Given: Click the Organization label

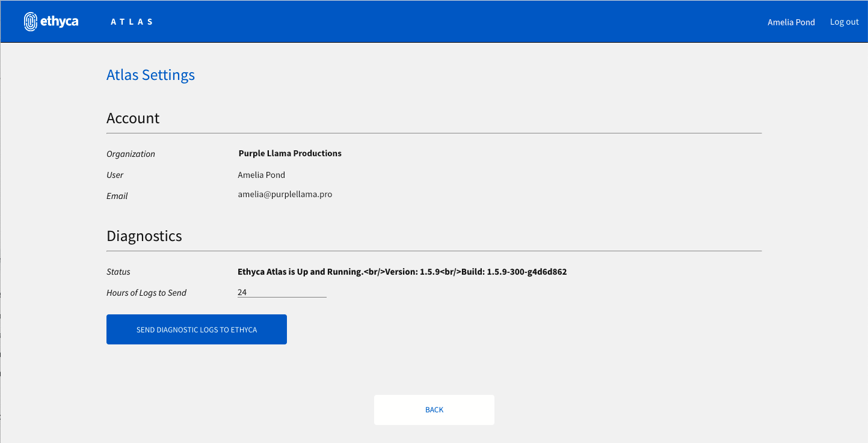Looking at the screenshot, I should tap(131, 154).
